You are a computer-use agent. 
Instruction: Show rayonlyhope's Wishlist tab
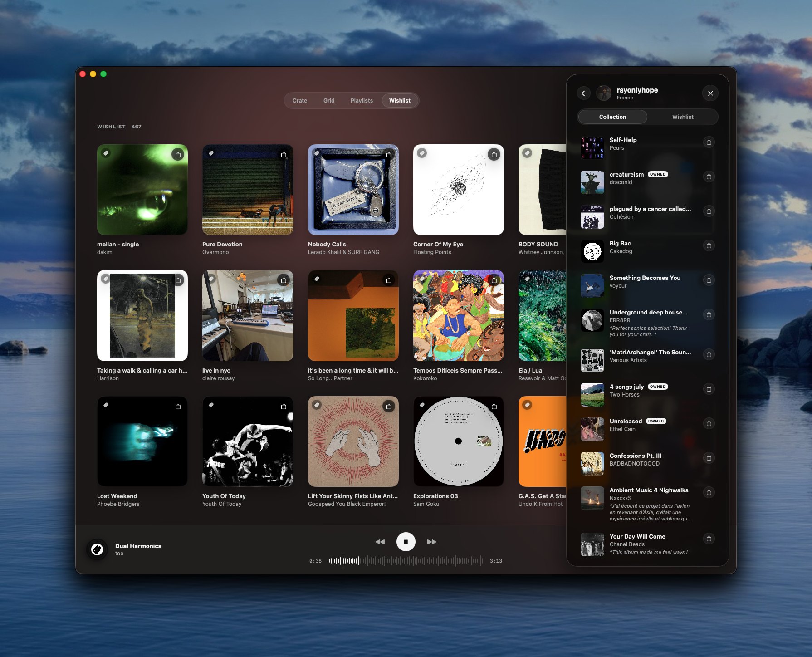pos(683,117)
